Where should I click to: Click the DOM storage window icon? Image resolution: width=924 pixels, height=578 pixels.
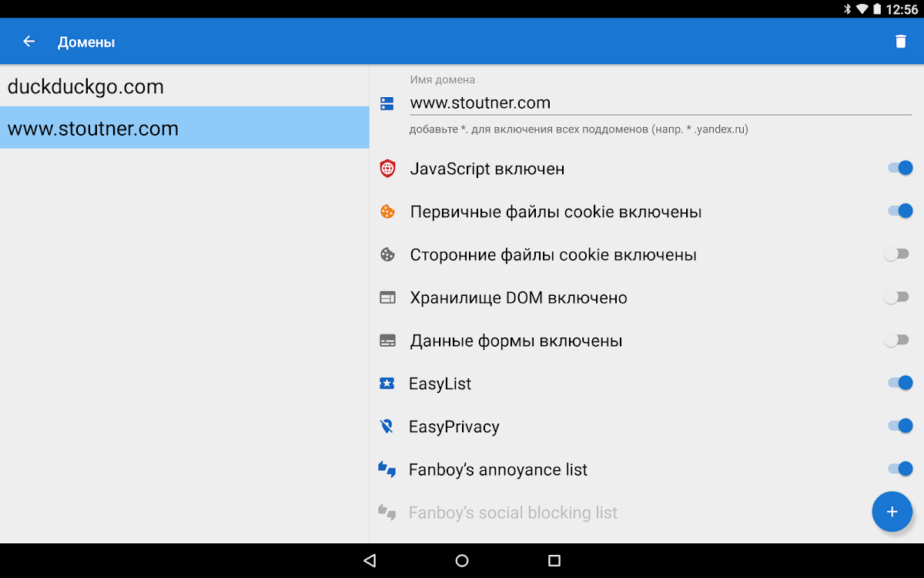click(x=387, y=297)
